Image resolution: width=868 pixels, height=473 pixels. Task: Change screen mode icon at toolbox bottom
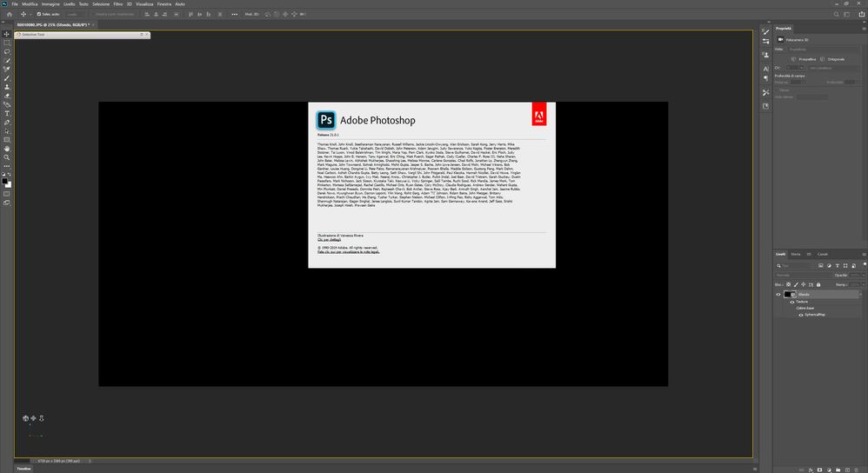(7, 203)
